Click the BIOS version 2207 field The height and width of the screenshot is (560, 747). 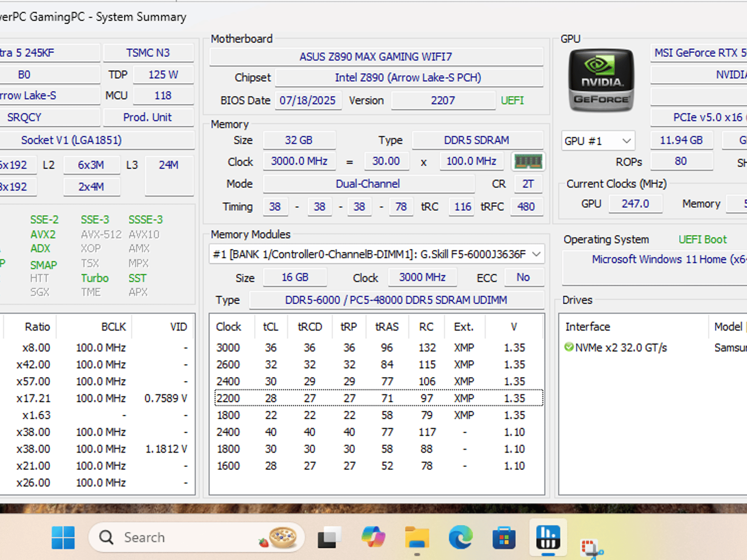point(443,100)
